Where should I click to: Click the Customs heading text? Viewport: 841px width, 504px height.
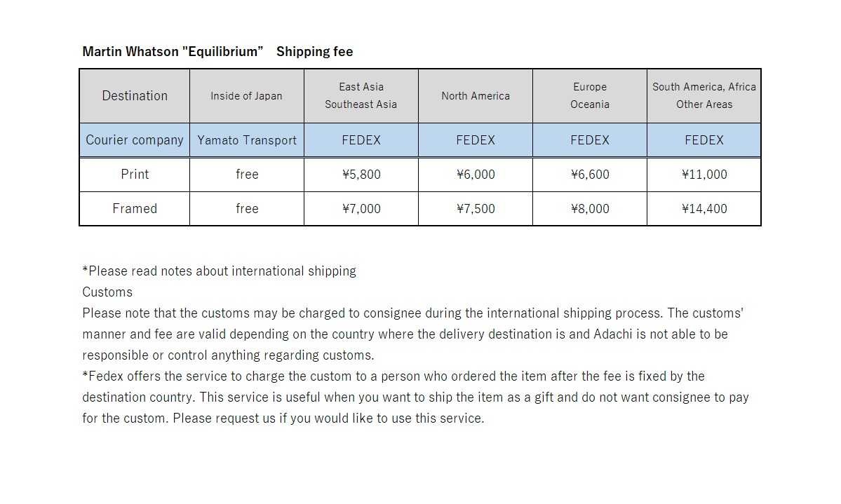[x=107, y=292]
